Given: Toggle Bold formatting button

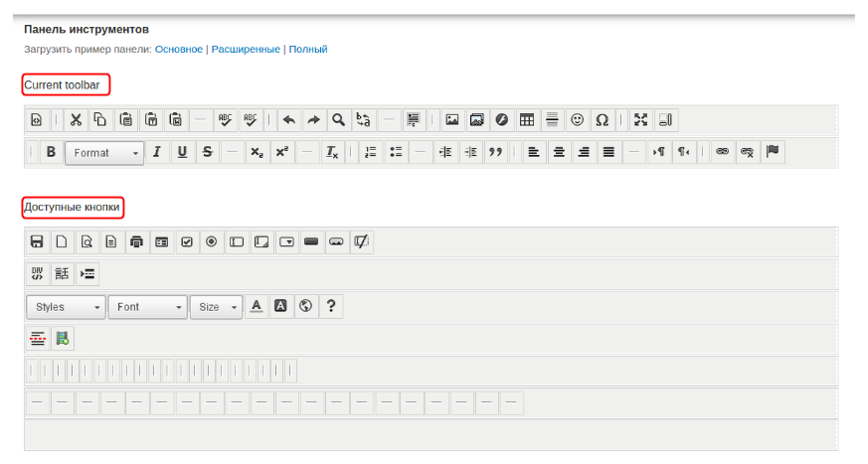Looking at the screenshot, I should pos(51,152).
